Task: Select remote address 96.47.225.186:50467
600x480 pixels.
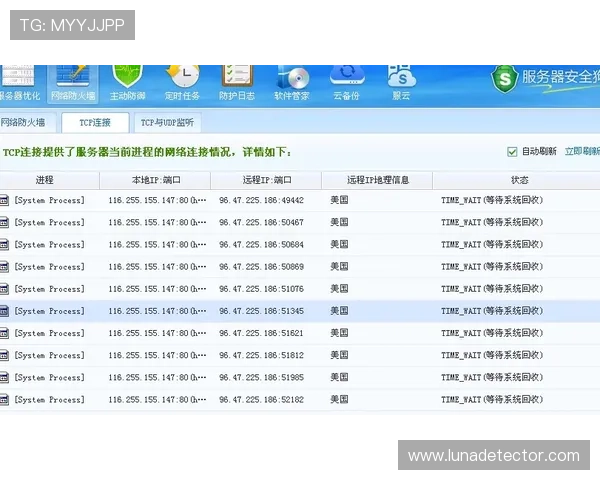Action: click(261, 222)
